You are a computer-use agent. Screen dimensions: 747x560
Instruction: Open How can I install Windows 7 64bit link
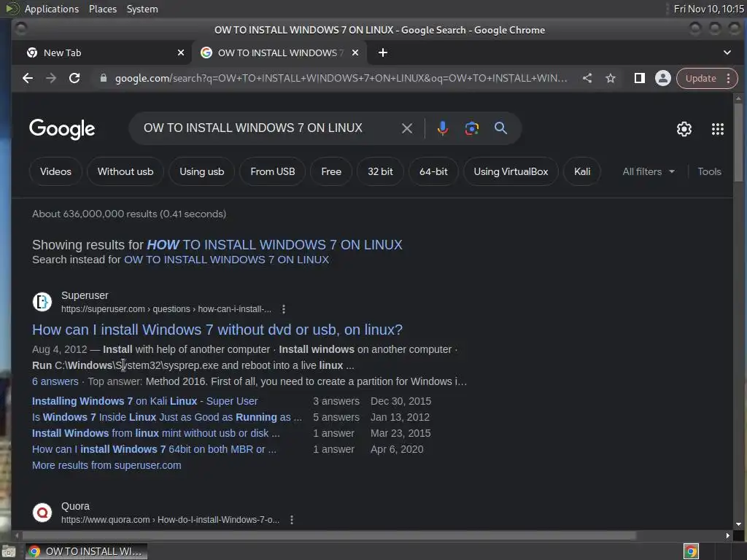(154, 449)
